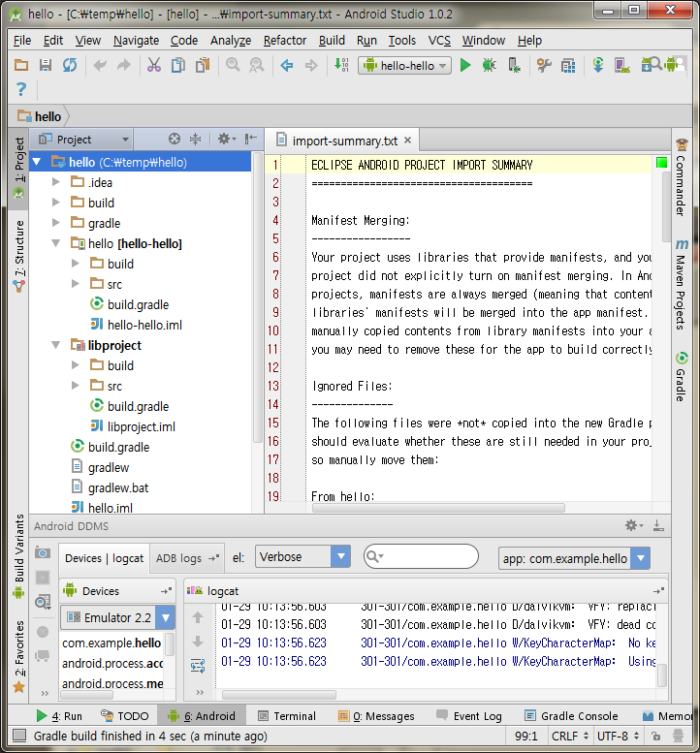The height and width of the screenshot is (753, 700).
Task: Click the hello breadcrumb in navigation bar
Action: pos(40,116)
